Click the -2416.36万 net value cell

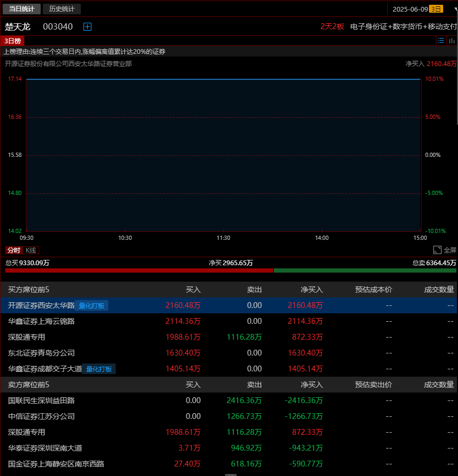click(304, 400)
